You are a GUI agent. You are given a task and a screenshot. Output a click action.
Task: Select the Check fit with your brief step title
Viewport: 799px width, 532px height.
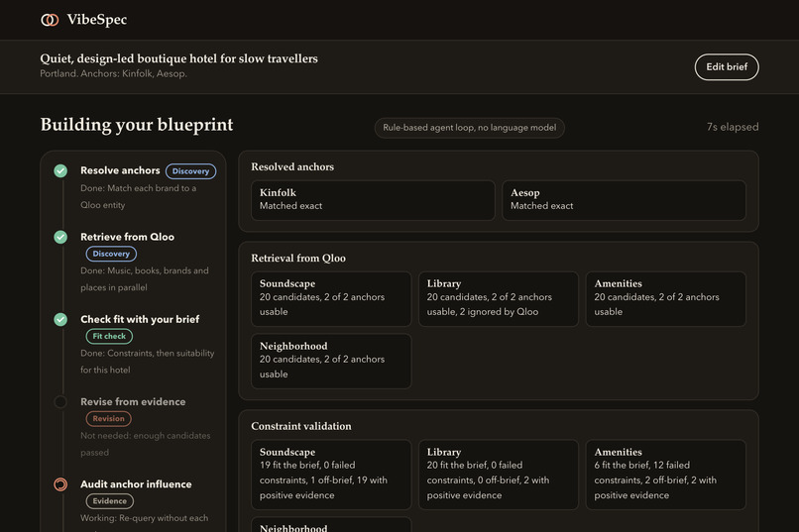click(x=140, y=319)
